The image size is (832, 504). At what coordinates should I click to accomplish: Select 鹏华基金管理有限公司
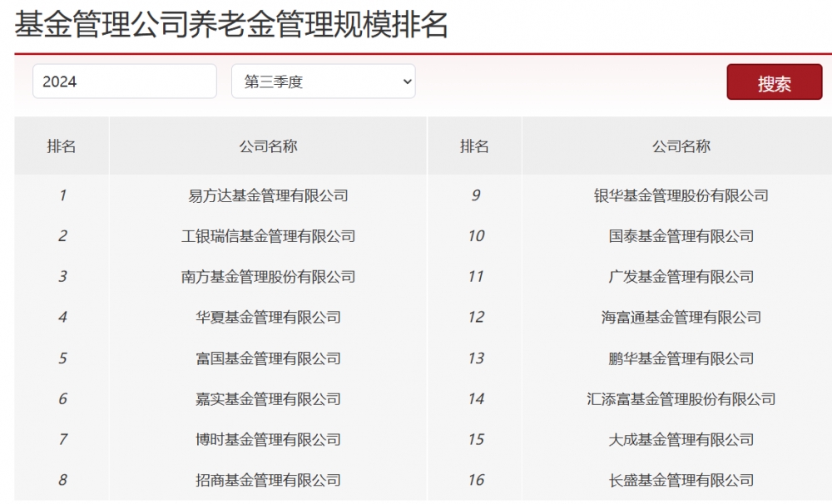681,358
